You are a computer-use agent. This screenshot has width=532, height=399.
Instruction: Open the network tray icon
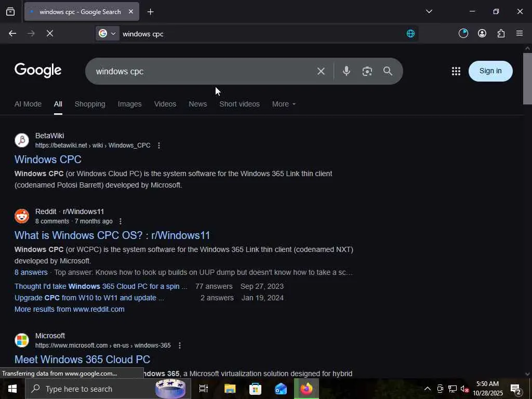[452, 389]
